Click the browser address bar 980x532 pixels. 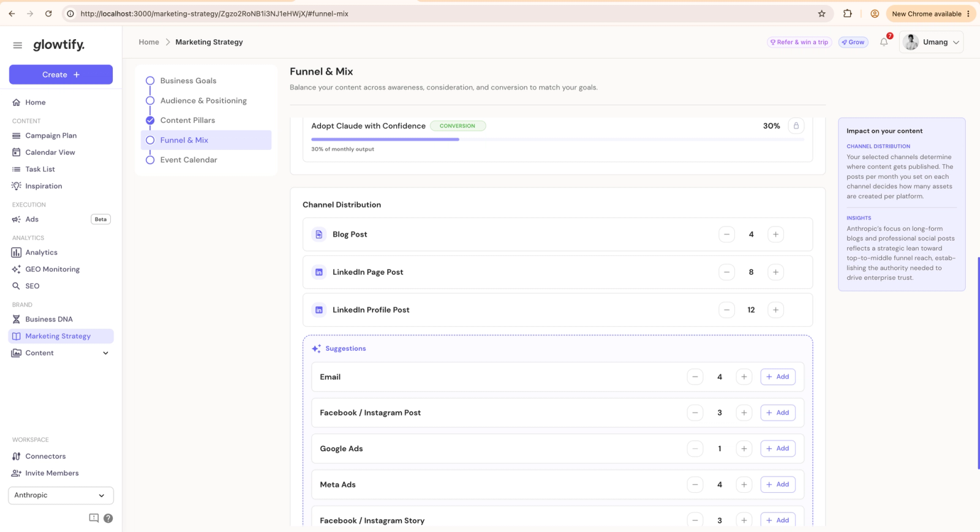(x=447, y=13)
